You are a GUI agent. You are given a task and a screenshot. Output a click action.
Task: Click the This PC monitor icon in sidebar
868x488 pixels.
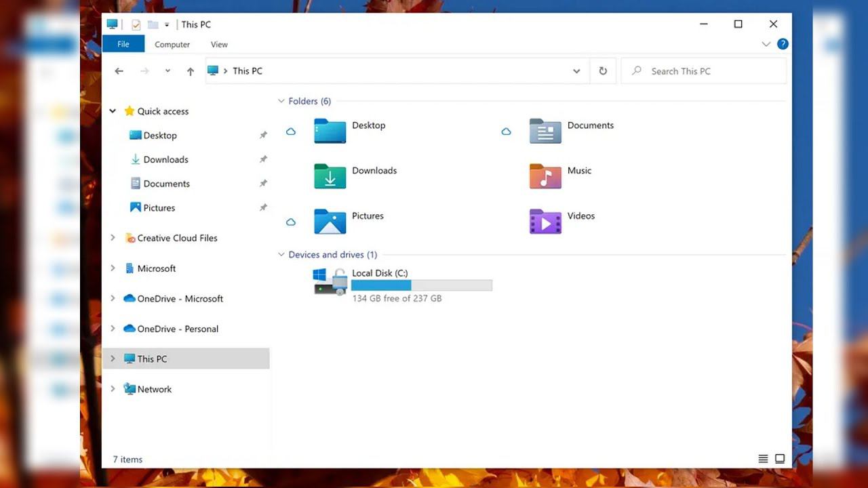(130, 359)
